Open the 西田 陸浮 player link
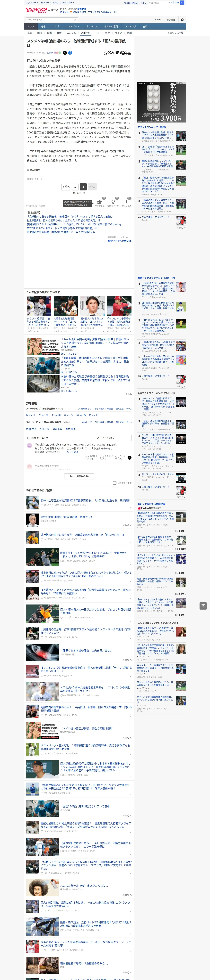 point(31,429)
